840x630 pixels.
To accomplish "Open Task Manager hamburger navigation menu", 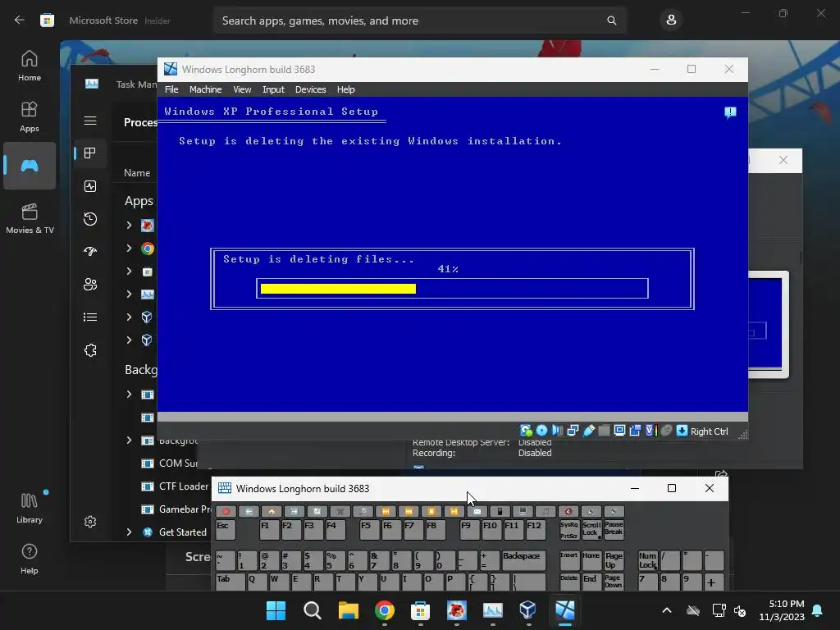I will [x=90, y=121].
